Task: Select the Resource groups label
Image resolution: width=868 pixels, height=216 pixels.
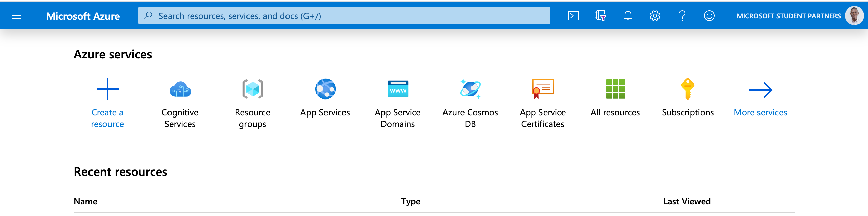Action: coord(253,118)
